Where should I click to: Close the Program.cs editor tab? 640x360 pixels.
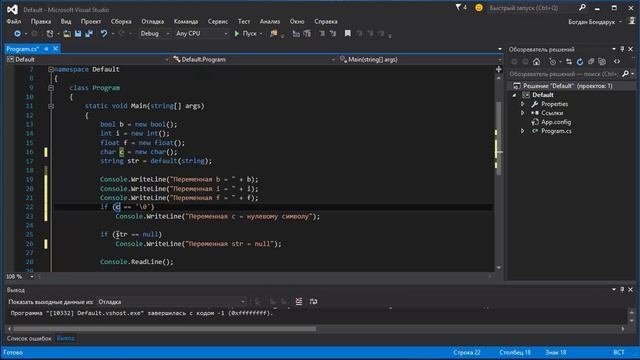click(x=56, y=49)
